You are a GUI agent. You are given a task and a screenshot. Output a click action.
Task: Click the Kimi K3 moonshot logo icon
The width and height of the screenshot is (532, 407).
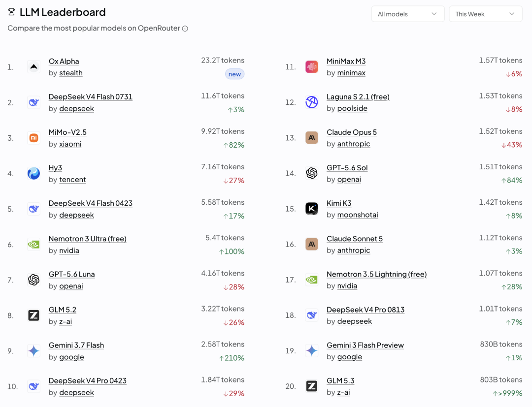(x=311, y=209)
